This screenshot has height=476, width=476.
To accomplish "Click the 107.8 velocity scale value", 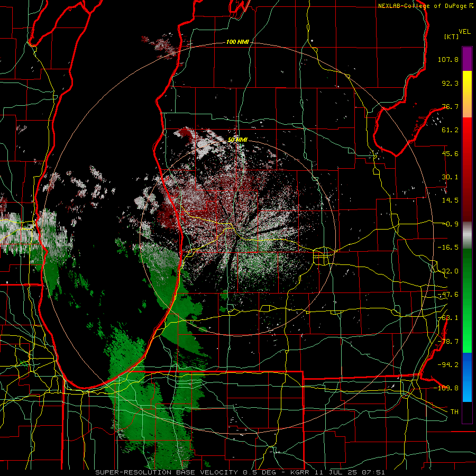I will (x=448, y=59).
